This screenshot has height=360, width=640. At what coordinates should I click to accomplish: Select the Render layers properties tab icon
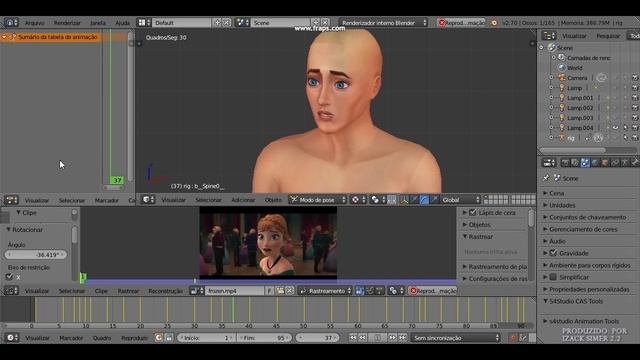[x=575, y=163]
